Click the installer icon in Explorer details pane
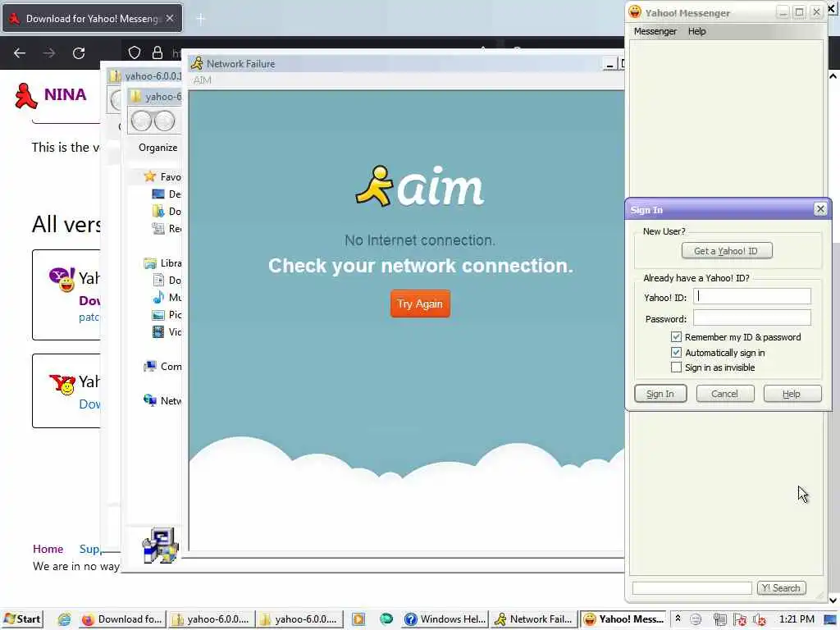 point(160,546)
